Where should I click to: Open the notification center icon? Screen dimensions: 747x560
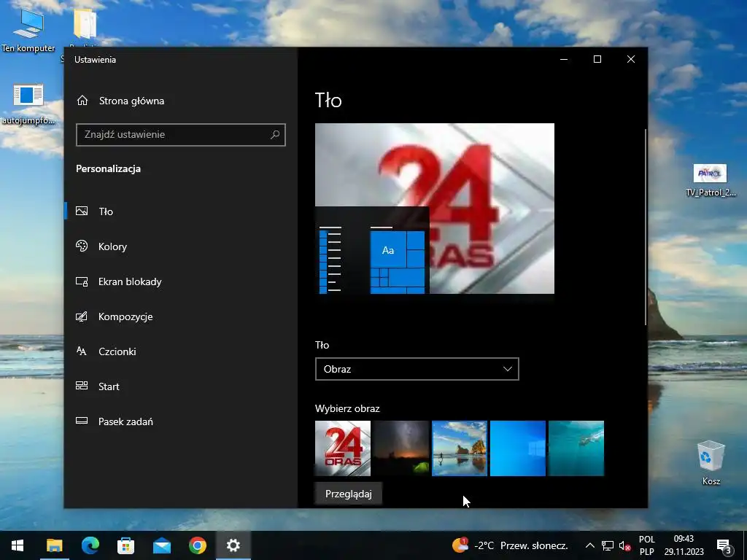(724, 547)
